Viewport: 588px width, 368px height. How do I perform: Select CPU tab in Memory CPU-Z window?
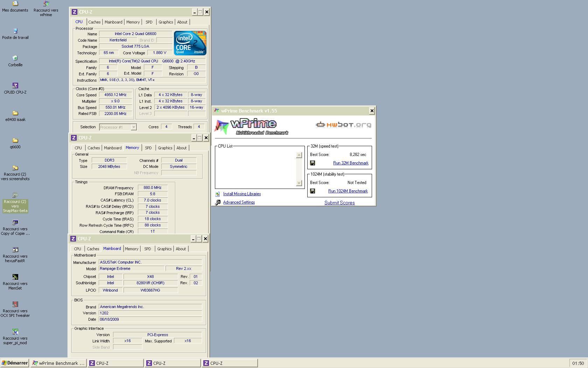coord(78,148)
